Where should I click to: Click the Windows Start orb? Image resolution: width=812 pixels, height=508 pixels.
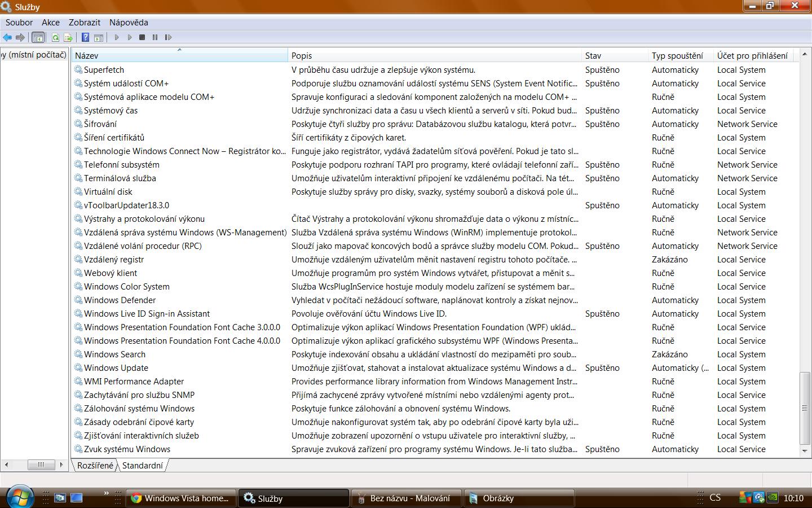(x=19, y=497)
